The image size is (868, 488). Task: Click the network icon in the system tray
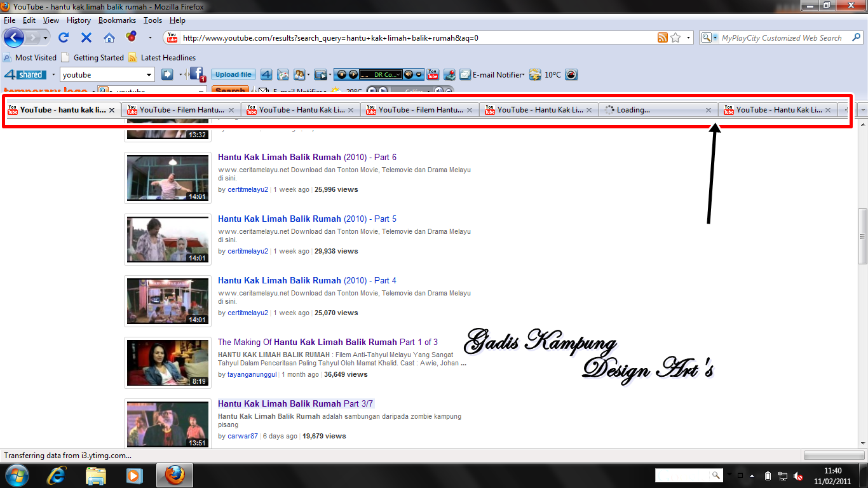click(x=783, y=475)
